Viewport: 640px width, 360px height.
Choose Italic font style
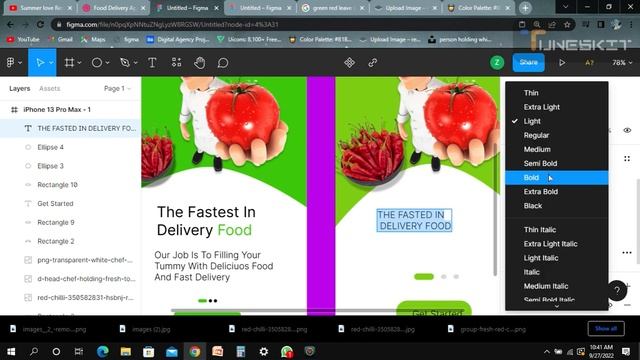coord(557,272)
